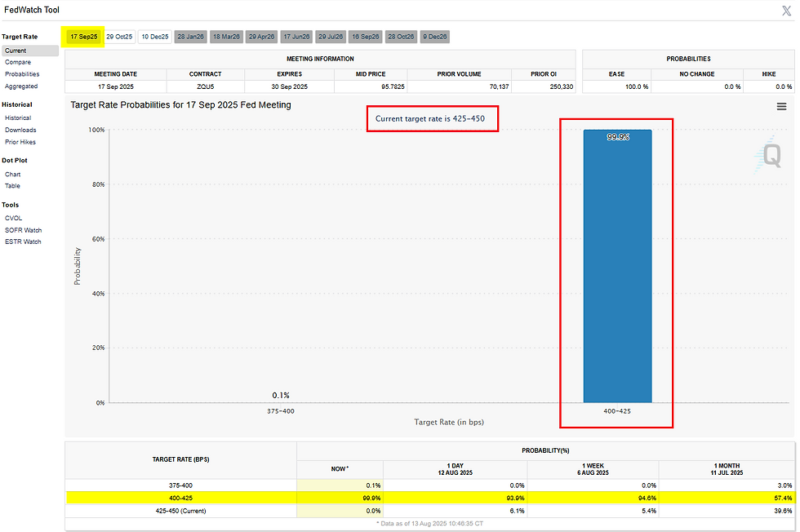
Task: Click the NOW column header
Action: click(x=340, y=469)
